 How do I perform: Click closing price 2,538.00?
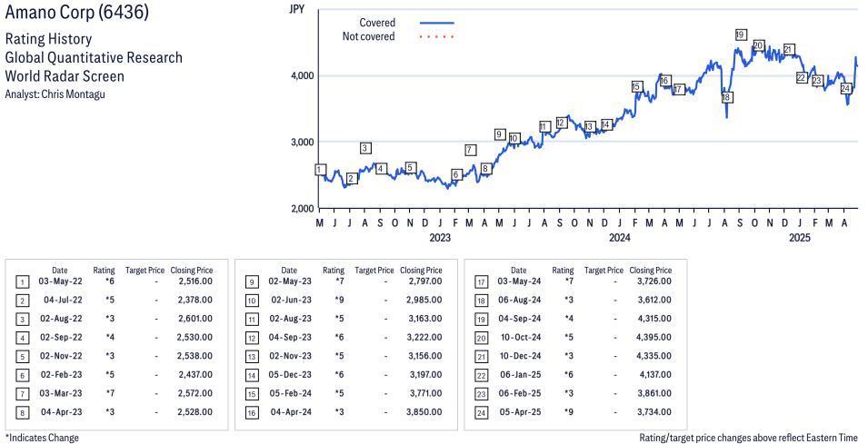[195, 356]
